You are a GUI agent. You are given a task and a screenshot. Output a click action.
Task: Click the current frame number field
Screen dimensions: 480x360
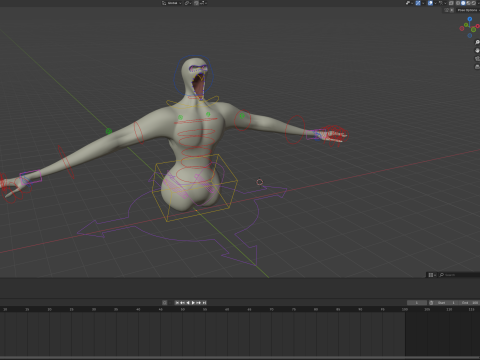(x=417, y=303)
